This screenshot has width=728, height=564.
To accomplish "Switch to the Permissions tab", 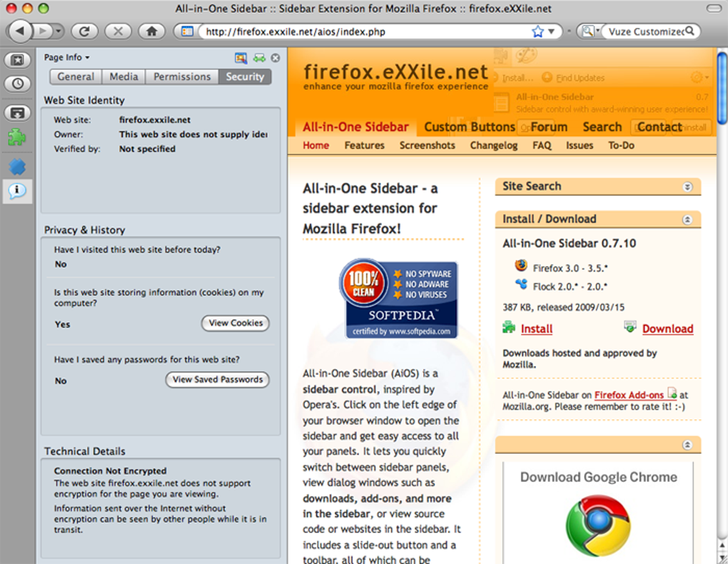I will (182, 76).
